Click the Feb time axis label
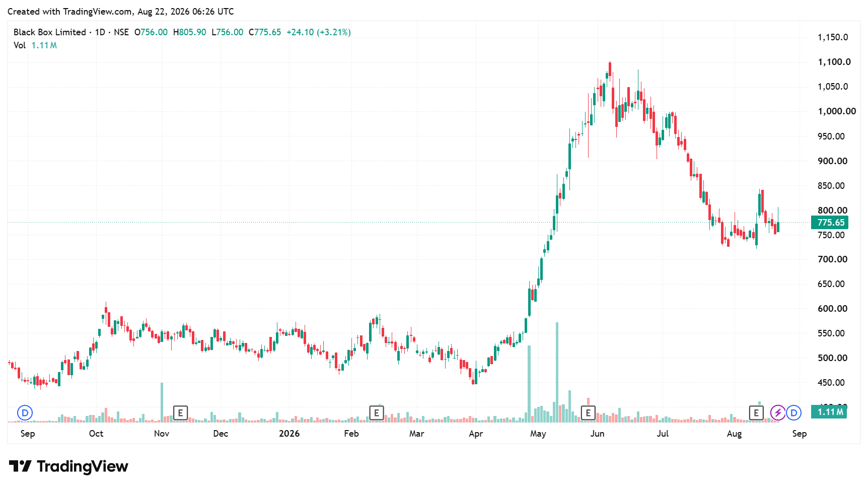This screenshot has height=489, width=868. 351,434
